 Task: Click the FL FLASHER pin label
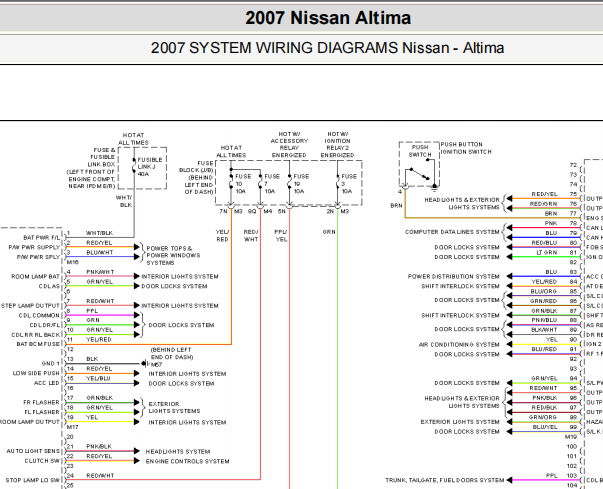(x=42, y=412)
